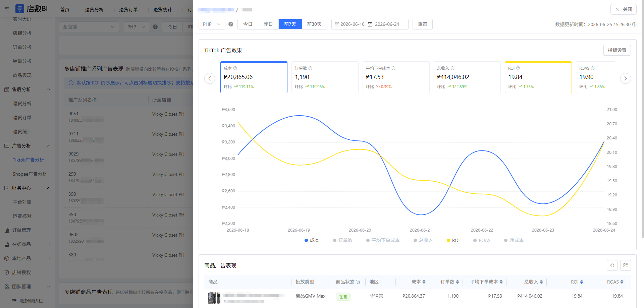Sort the table by 订单数 column

pyautogui.click(x=458, y=282)
